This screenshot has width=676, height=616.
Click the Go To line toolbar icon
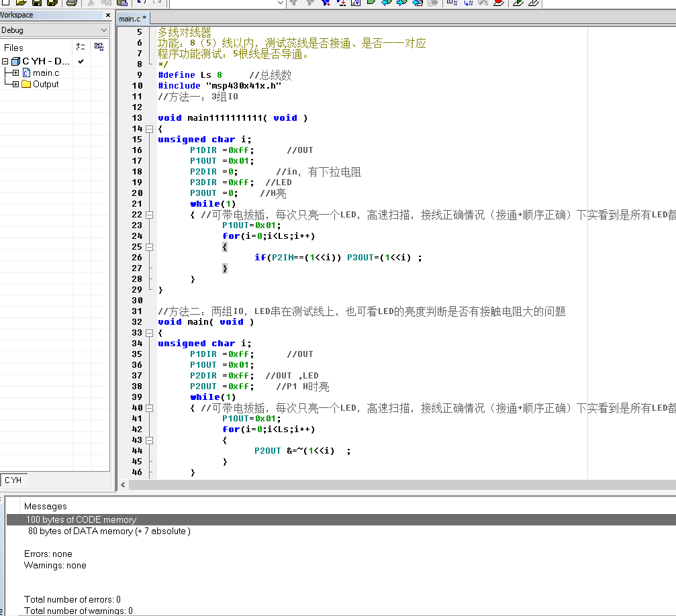(356, 3)
